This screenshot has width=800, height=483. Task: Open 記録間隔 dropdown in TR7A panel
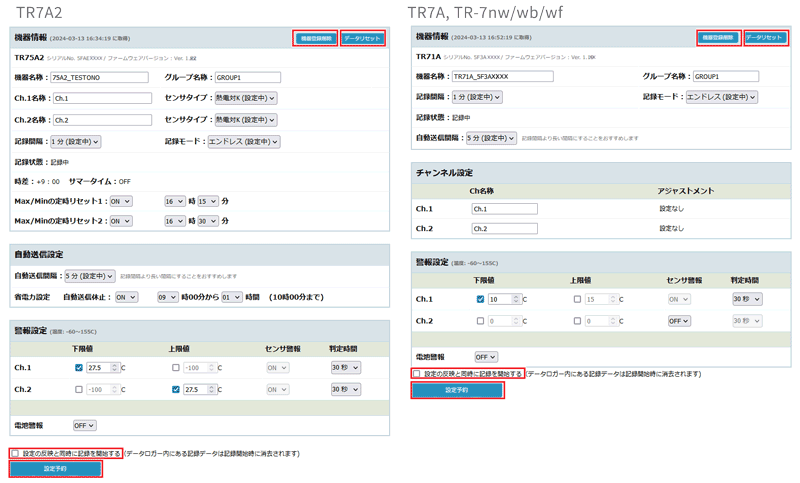(477, 97)
